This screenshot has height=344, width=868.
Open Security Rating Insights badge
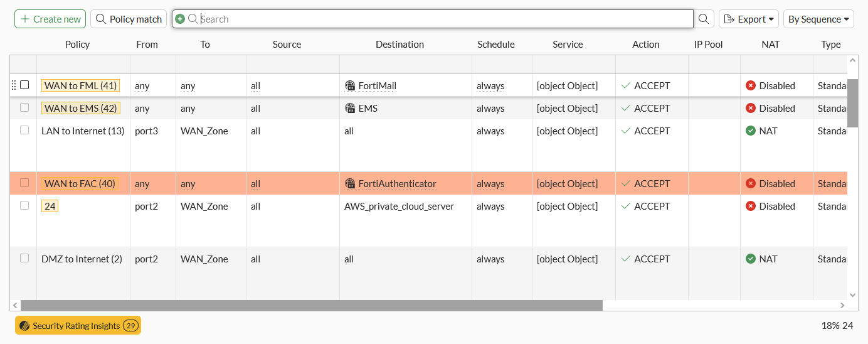click(78, 325)
